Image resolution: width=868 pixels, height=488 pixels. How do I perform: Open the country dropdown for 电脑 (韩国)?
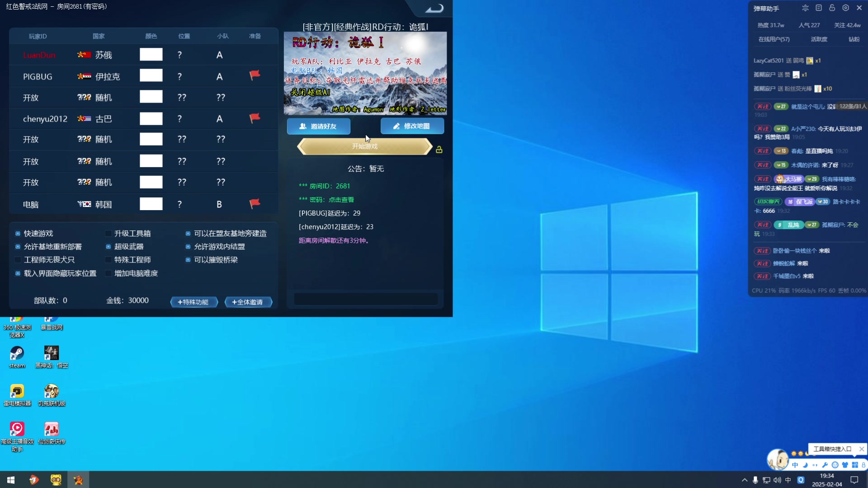94,204
